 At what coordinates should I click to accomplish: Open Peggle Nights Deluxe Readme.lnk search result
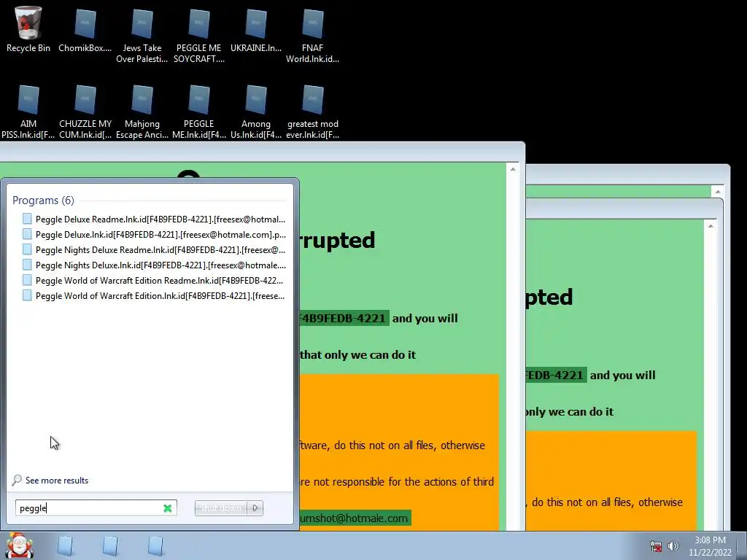(x=153, y=249)
